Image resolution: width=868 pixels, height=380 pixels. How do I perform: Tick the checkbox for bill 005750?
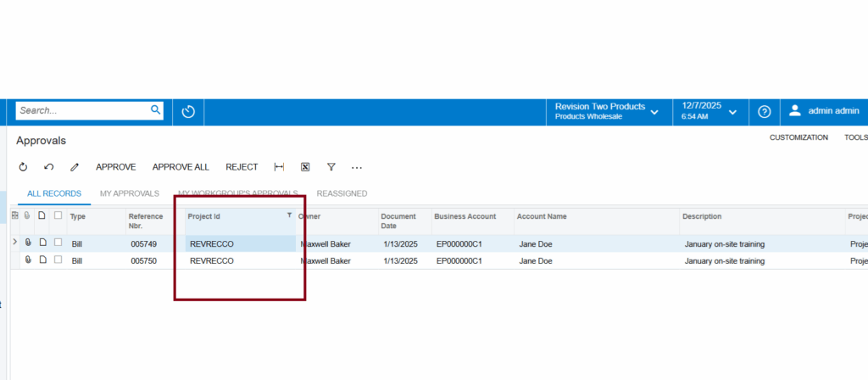point(58,260)
